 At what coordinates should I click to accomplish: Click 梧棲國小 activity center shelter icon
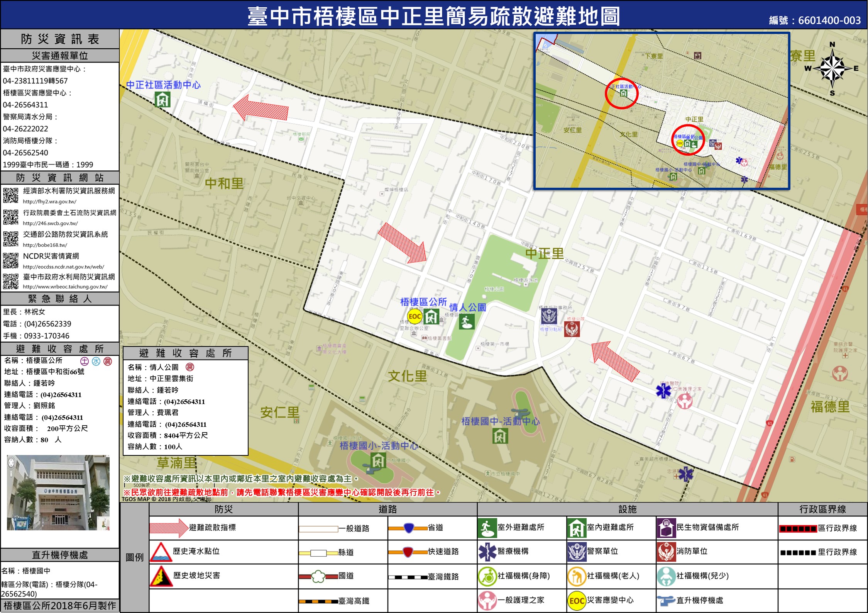pos(378,460)
